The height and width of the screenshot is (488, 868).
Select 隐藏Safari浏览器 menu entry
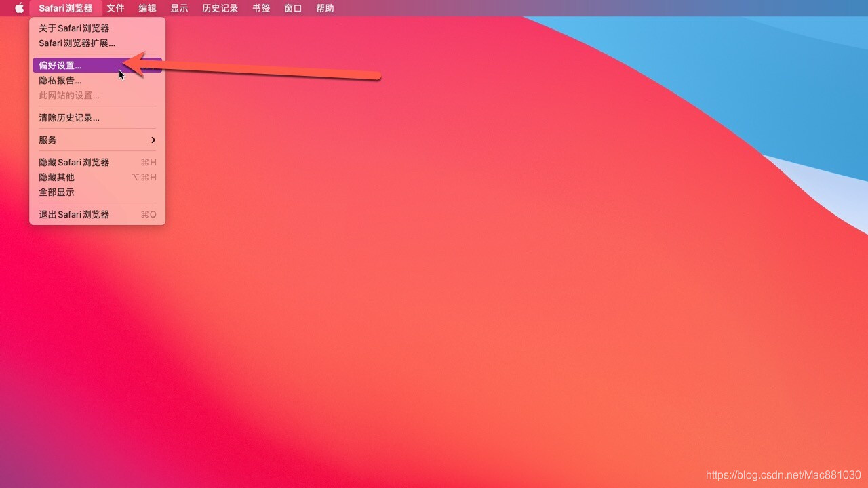click(x=98, y=162)
